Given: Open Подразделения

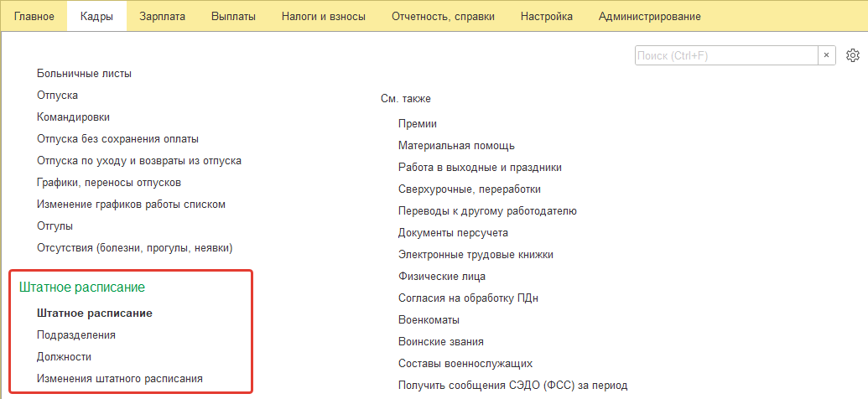Looking at the screenshot, I should tap(75, 335).
